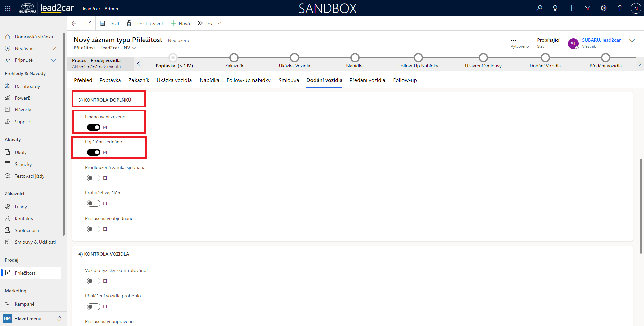Turn off Financování zřízeno toggle
644x326 pixels.
coord(94,127)
